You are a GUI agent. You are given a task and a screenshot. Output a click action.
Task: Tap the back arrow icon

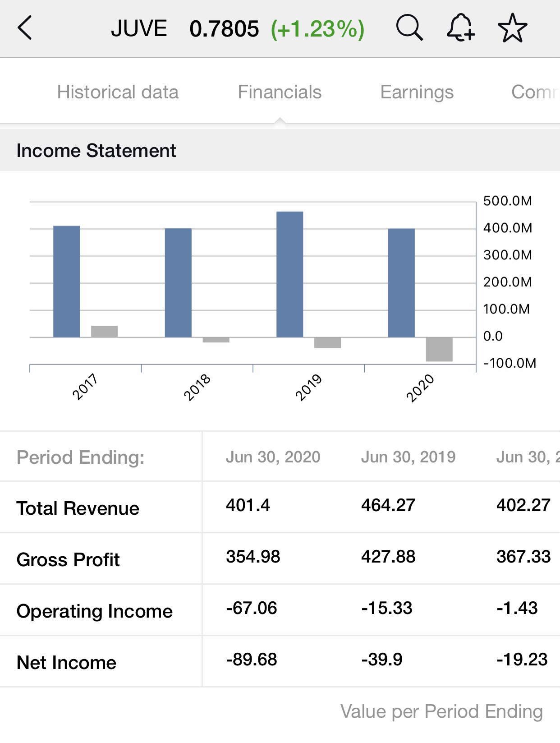pos(25,28)
